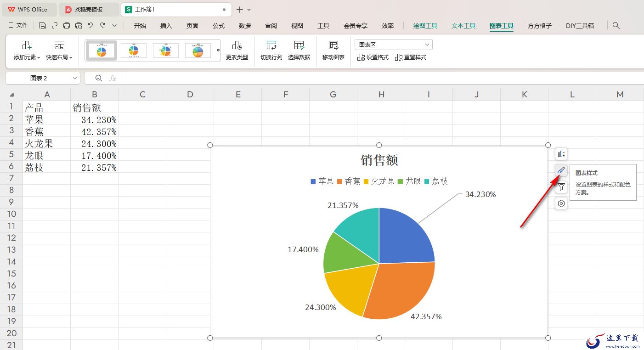Click the print icon in quick access toolbar
The height and width of the screenshot is (350, 644).
[67, 26]
